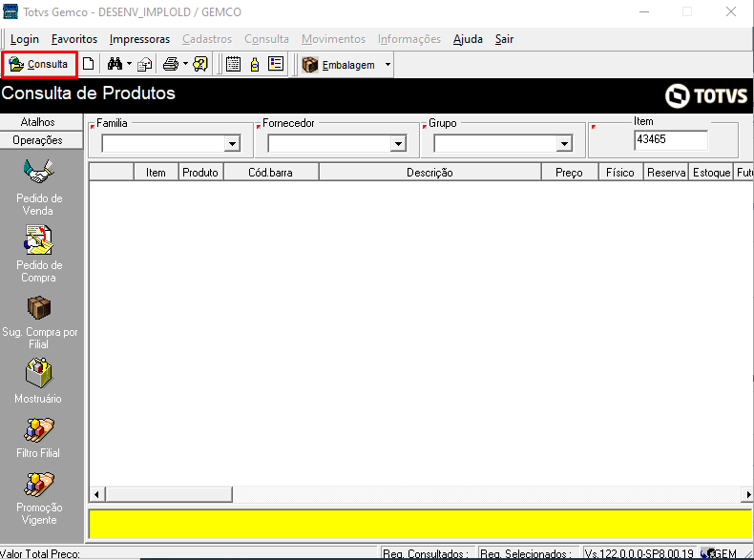Open the Impressoras menu
The height and width of the screenshot is (560, 754).
(x=139, y=39)
